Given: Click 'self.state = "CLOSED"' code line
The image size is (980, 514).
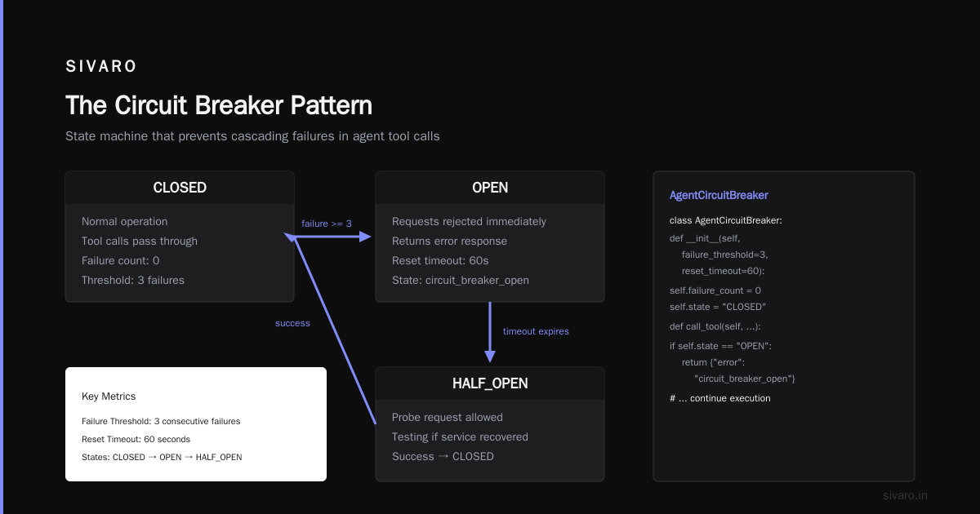Looking at the screenshot, I should pos(718,308).
